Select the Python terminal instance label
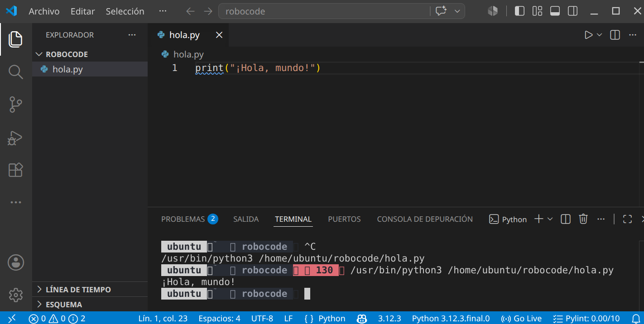The image size is (644, 324). pyautogui.click(x=508, y=219)
